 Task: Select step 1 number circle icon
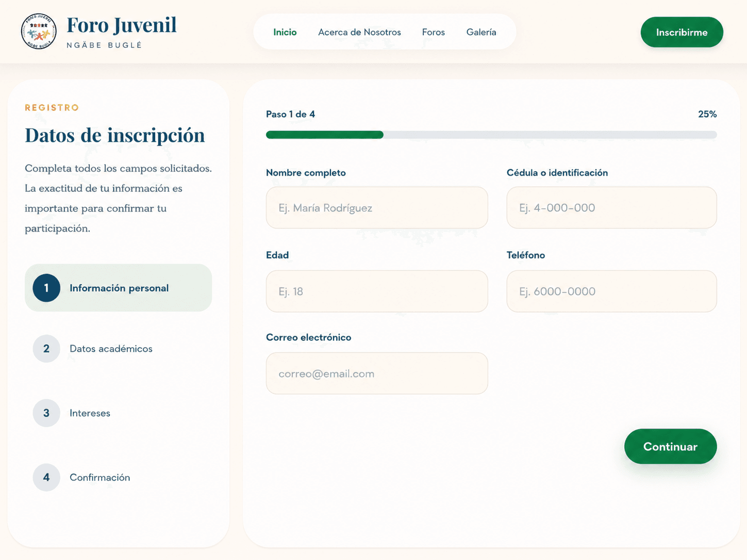pyautogui.click(x=46, y=288)
